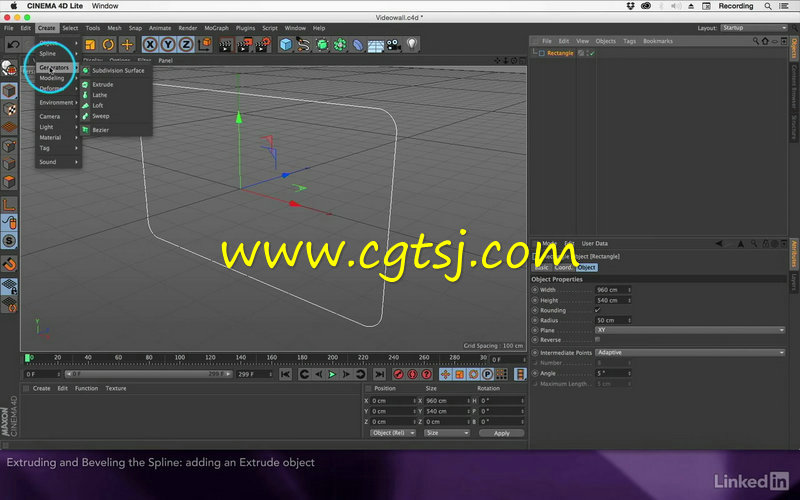Screen dimensions: 800x500
Task: Toggle the Rectangle object green checkmark
Action: coord(592,53)
